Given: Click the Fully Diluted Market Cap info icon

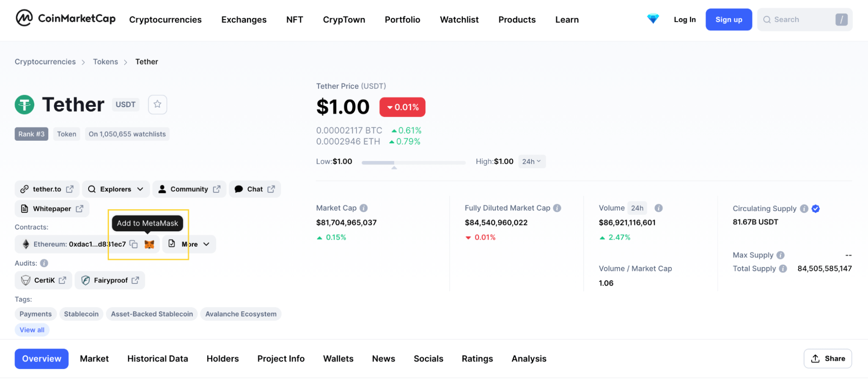Looking at the screenshot, I should [x=557, y=208].
